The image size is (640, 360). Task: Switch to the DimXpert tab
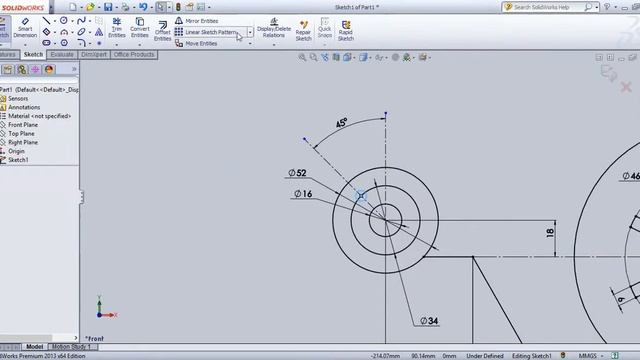coord(93,54)
